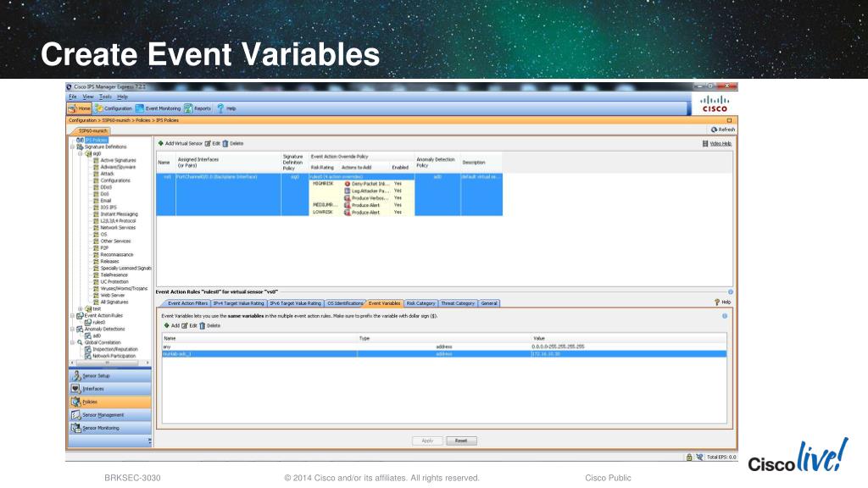868x488 pixels.
Task: Select the SSP60-munich device tab
Action: (92, 131)
